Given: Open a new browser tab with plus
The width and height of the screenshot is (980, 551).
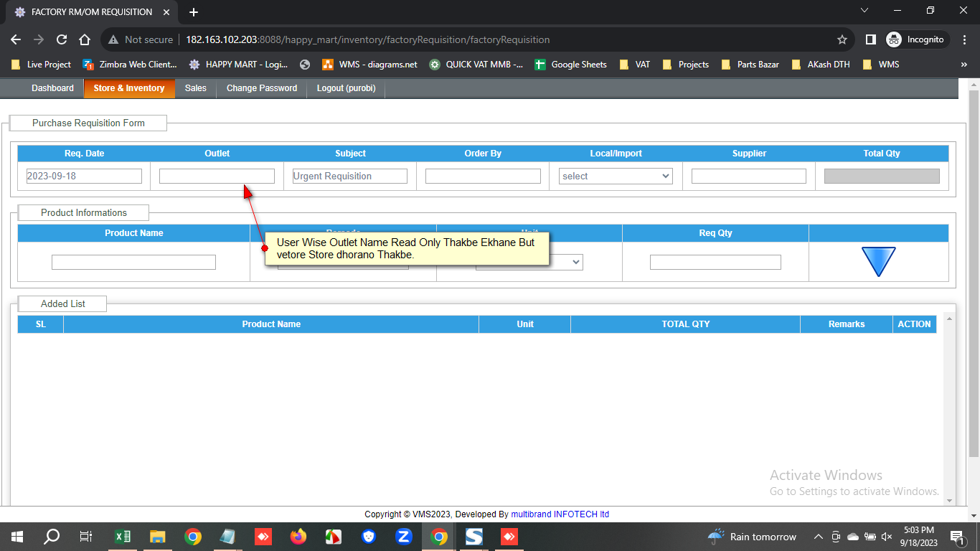Looking at the screenshot, I should tap(193, 12).
